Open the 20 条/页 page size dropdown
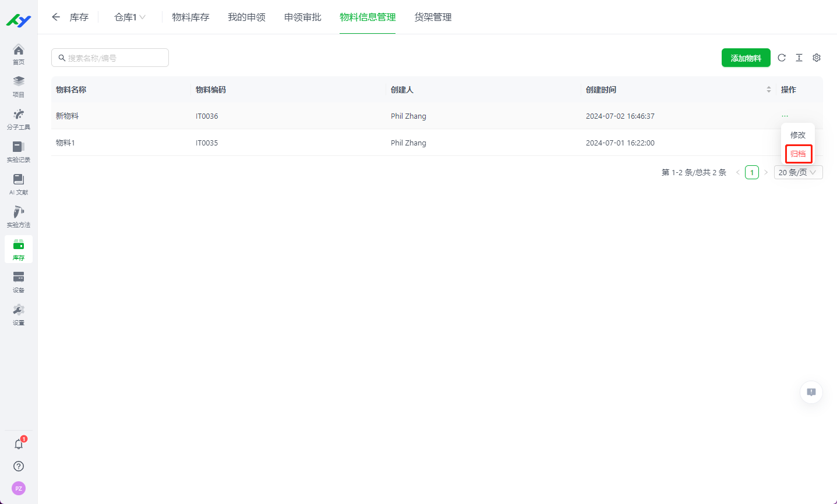Viewport: 837px width, 504px height. 798,172
